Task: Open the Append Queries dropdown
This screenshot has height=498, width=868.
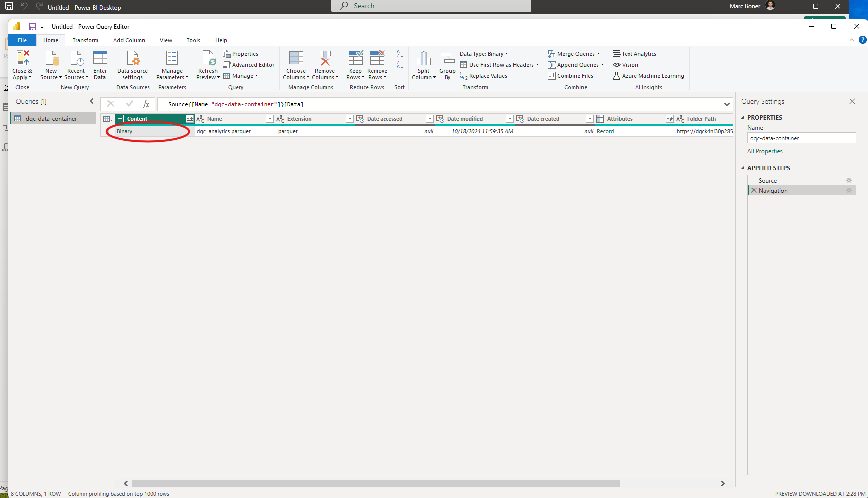Action: pos(576,65)
